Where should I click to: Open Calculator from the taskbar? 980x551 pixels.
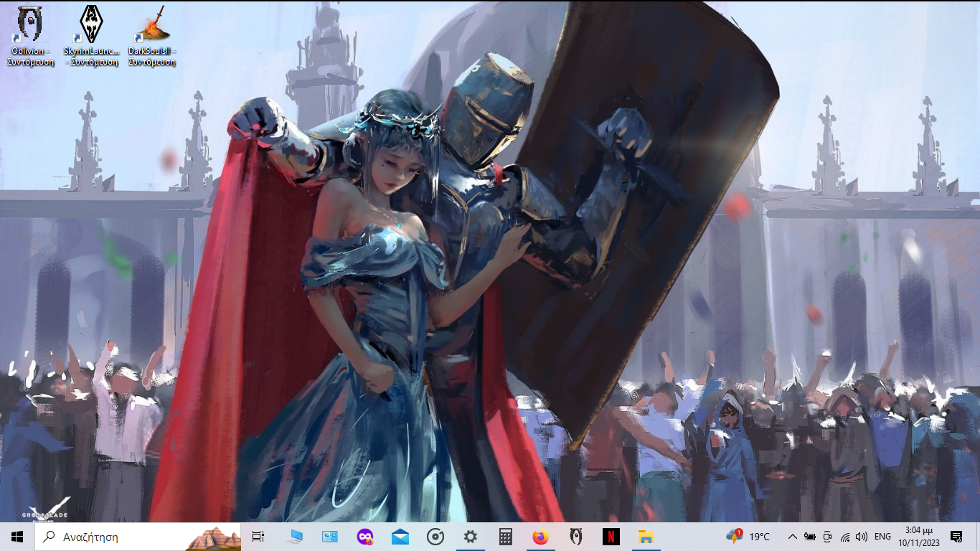506,537
